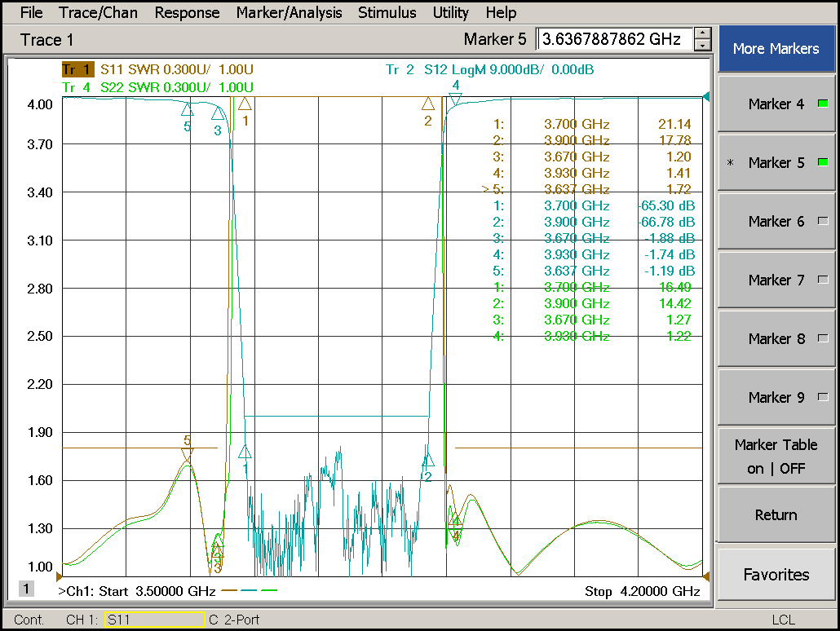Image resolution: width=840 pixels, height=631 pixels.
Task: Click the marker readout value -65.30 dB
Action: point(667,205)
